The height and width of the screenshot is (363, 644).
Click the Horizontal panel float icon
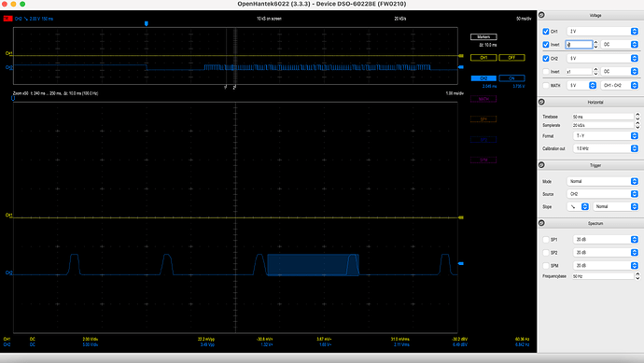tap(541, 102)
